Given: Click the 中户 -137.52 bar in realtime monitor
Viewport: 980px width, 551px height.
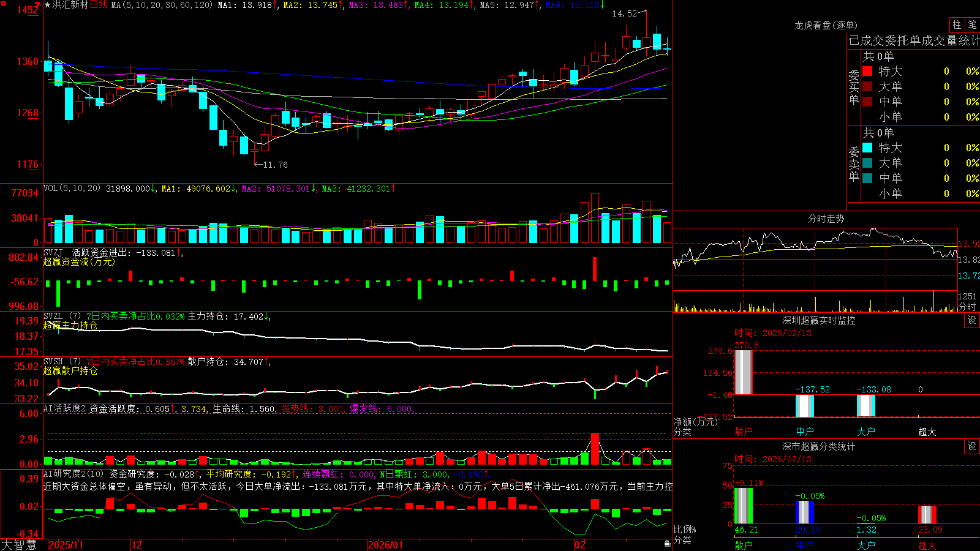Looking at the screenshot, I should [804, 406].
